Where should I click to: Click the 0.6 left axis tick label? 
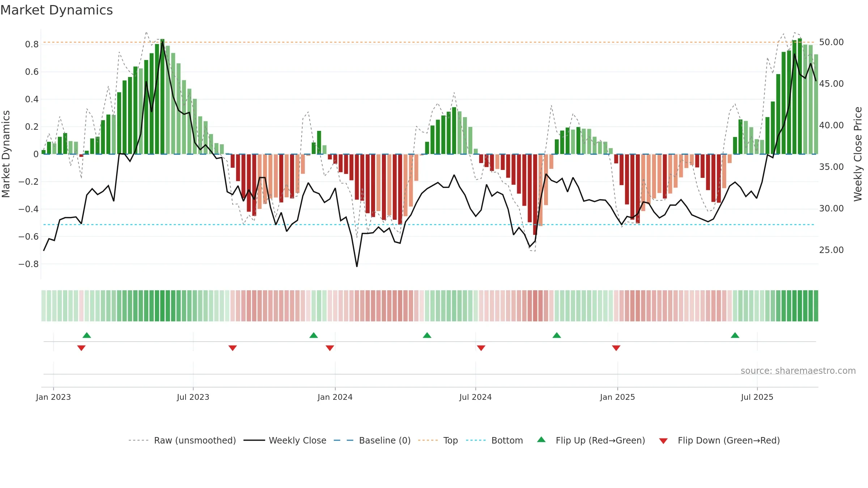click(32, 72)
